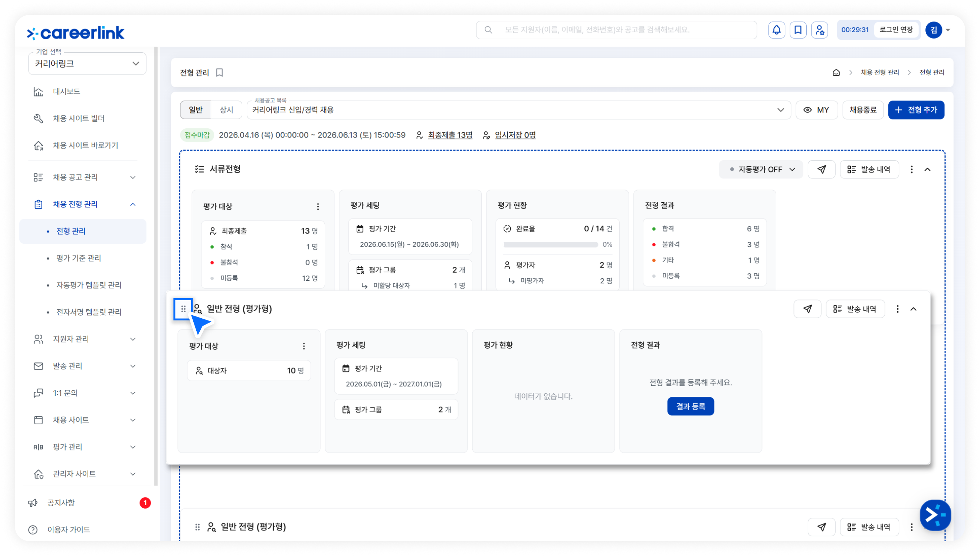The height and width of the screenshot is (556, 980).
Task: Bookmark the 전형 관리 page title
Action: tap(220, 73)
